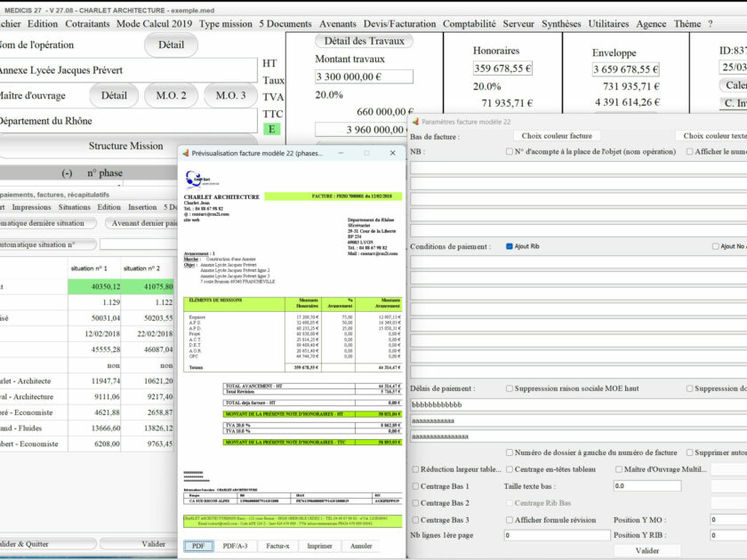Click the Medicis icon of Paramètres facture window
The height and width of the screenshot is (560, 747).
(415, 122)
